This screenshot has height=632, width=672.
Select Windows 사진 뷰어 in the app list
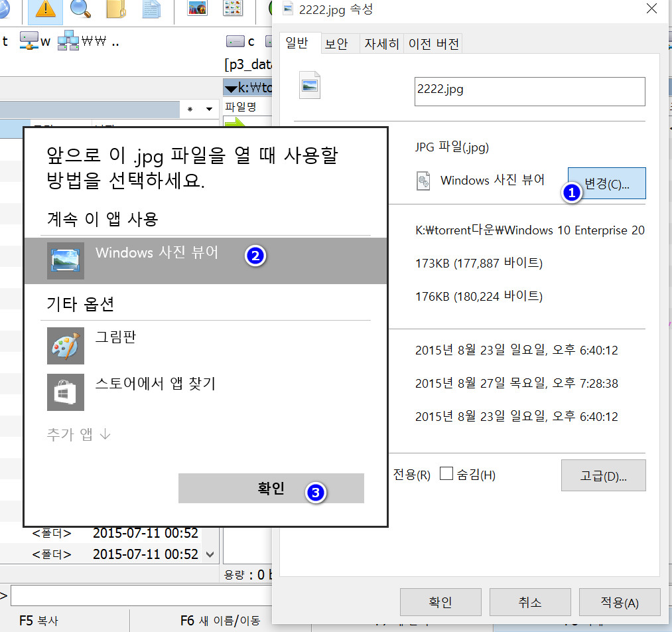click(206, 261)
